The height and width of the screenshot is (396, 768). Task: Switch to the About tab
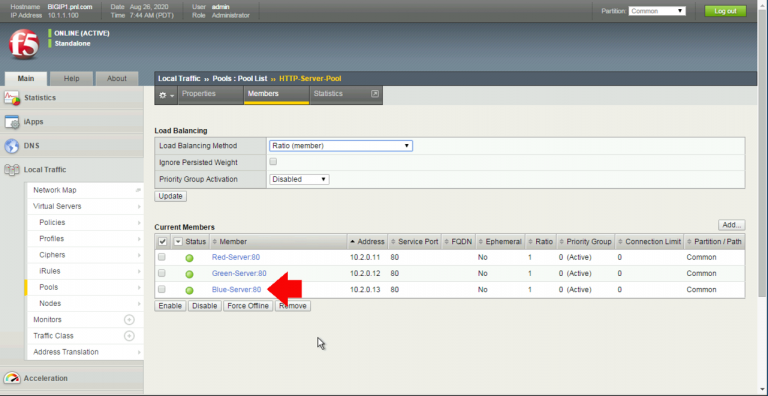[117, 78]
